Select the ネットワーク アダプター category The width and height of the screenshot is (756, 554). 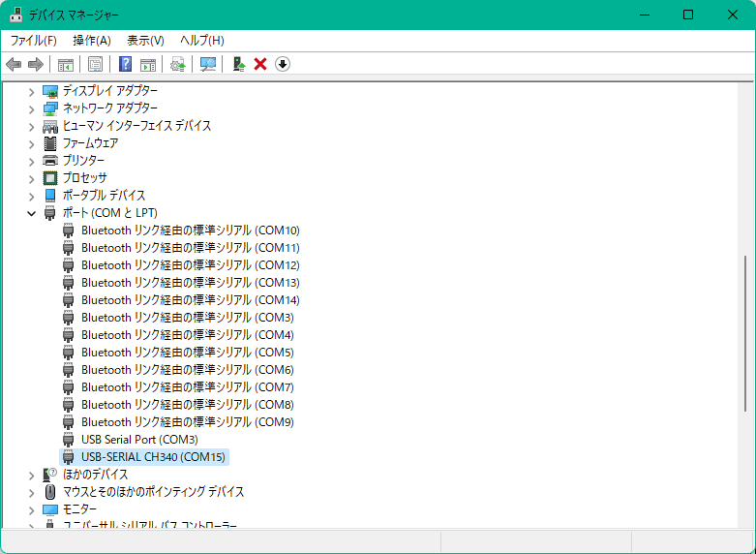(109, 108)
